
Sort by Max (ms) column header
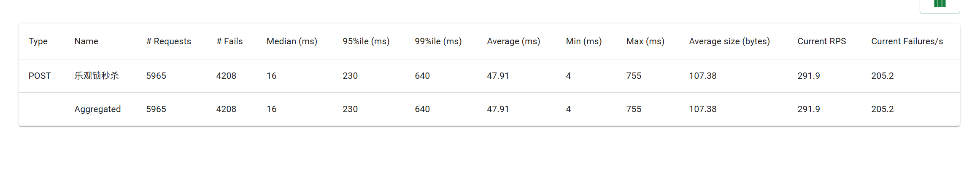point(645,41)
